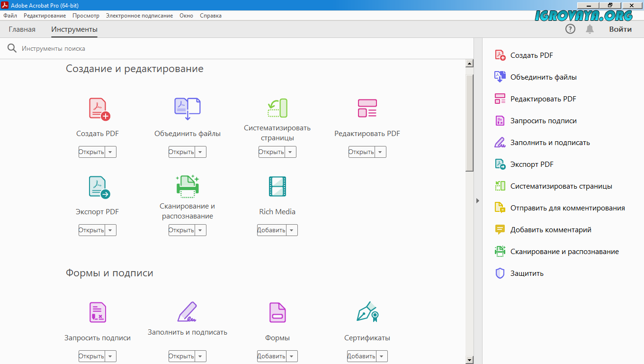Open the Rich Media film icon
Screen dimensions: 644x364
click(277, 187)
